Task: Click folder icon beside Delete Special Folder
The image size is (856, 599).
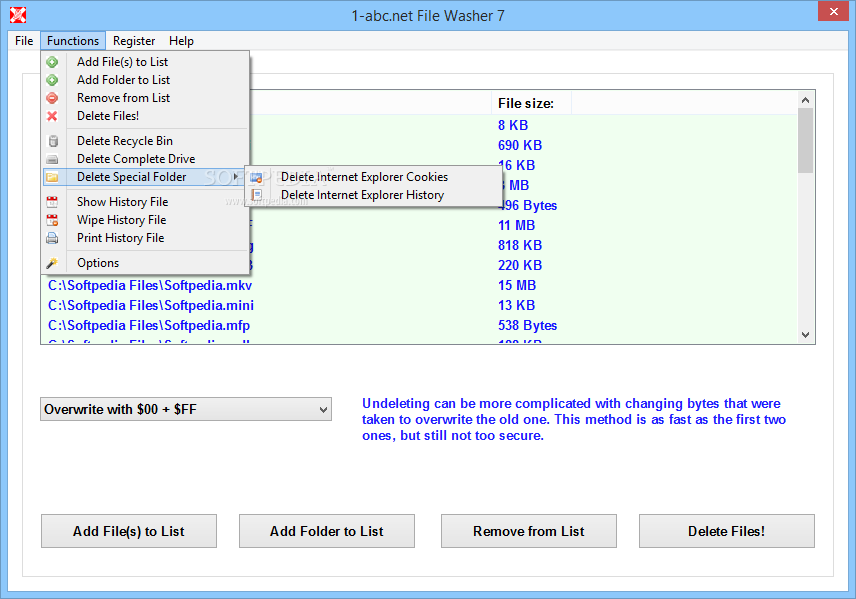Action: coord(52,177)
